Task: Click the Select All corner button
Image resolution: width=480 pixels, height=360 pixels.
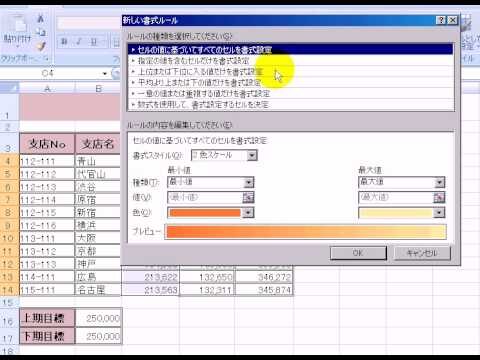Action: [9, 88]
